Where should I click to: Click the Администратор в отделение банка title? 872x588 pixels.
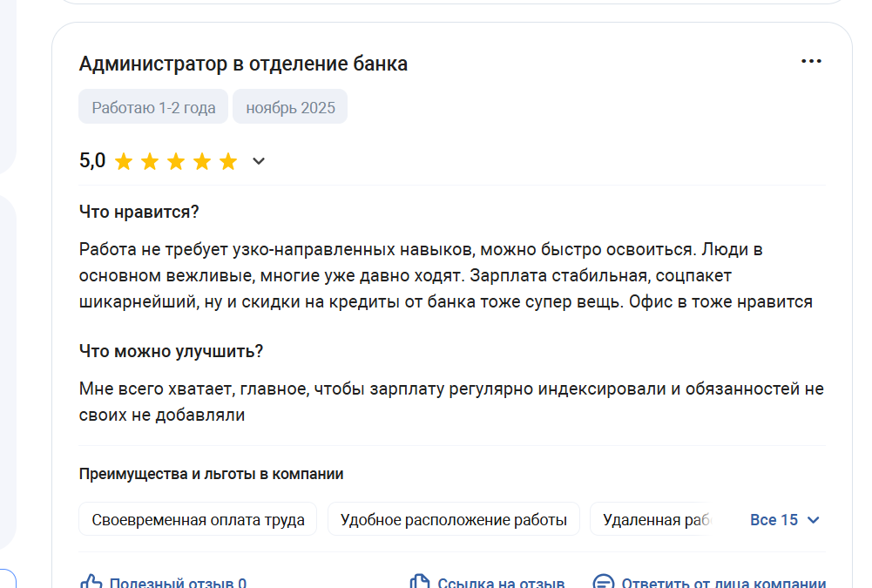tap(243, 64)
